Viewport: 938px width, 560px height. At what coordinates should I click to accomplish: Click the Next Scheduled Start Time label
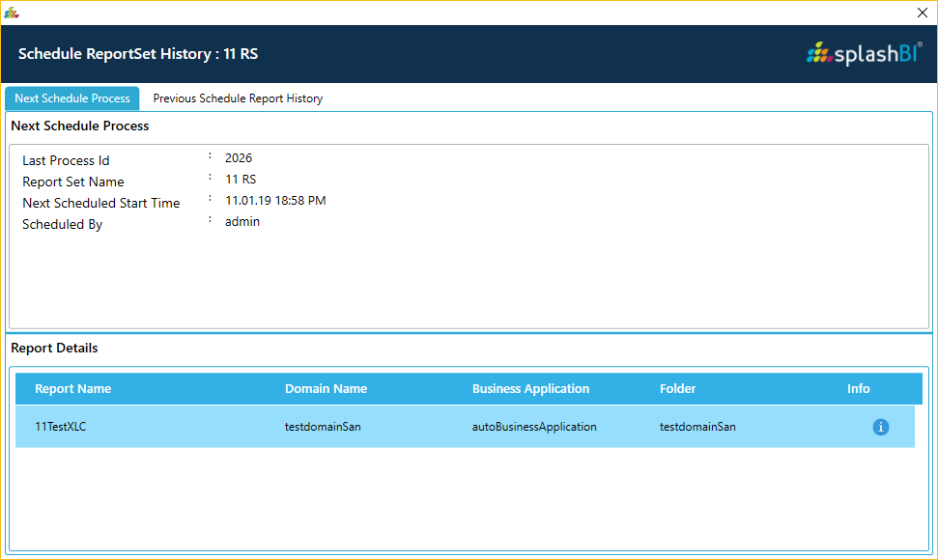pos(101,203)
